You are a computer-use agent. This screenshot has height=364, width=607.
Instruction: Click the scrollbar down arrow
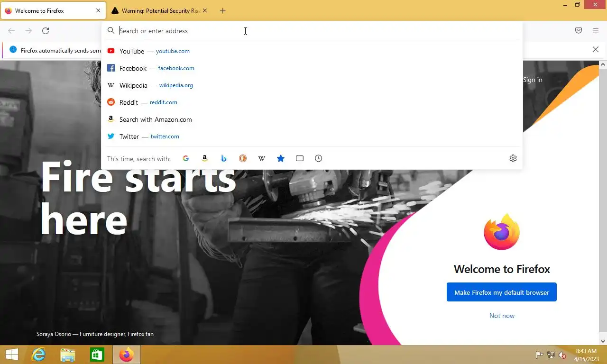[603, 341]
